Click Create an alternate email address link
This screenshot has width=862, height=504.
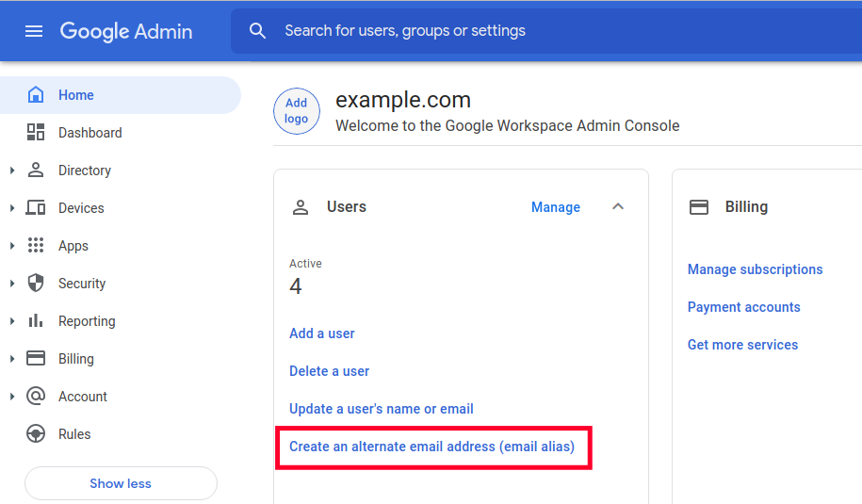pos(432,447)
